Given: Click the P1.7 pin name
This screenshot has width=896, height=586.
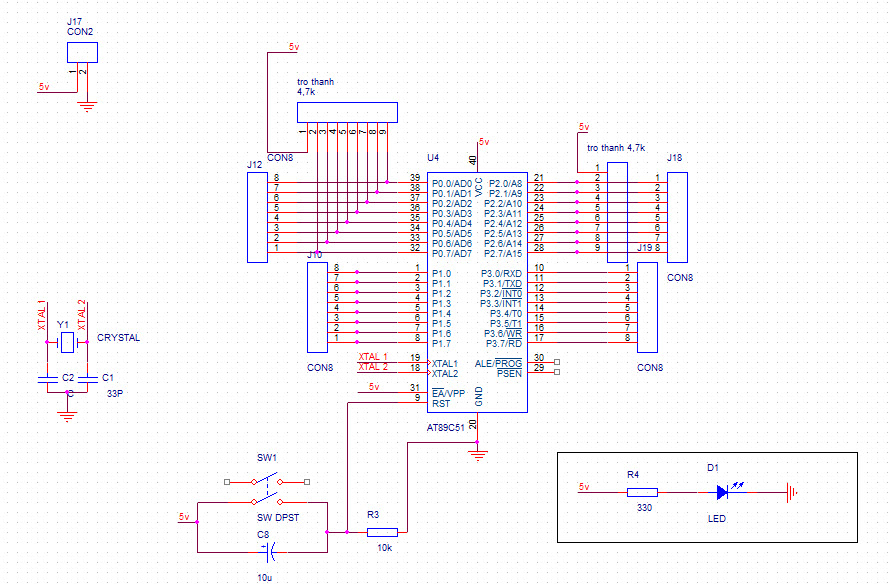Looking at the screenshot, I should click(x=441, y=344).
